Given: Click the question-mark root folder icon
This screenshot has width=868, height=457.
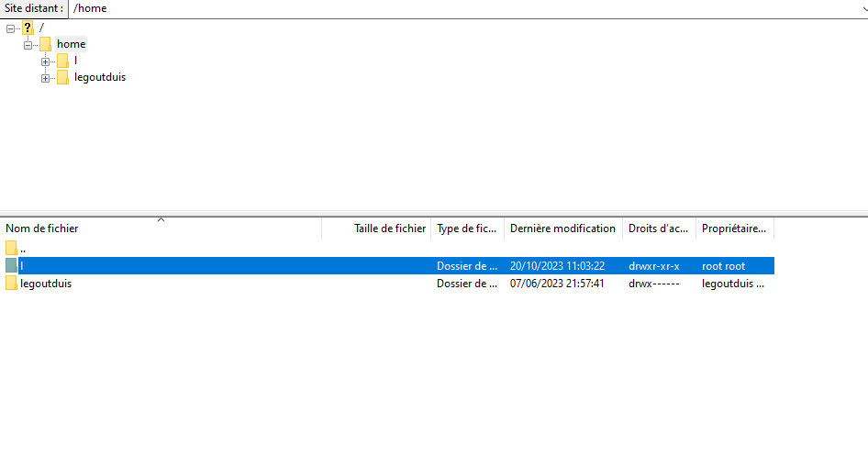Looking at the screenshot, I should pyautogui.click(x=28, y=28).
